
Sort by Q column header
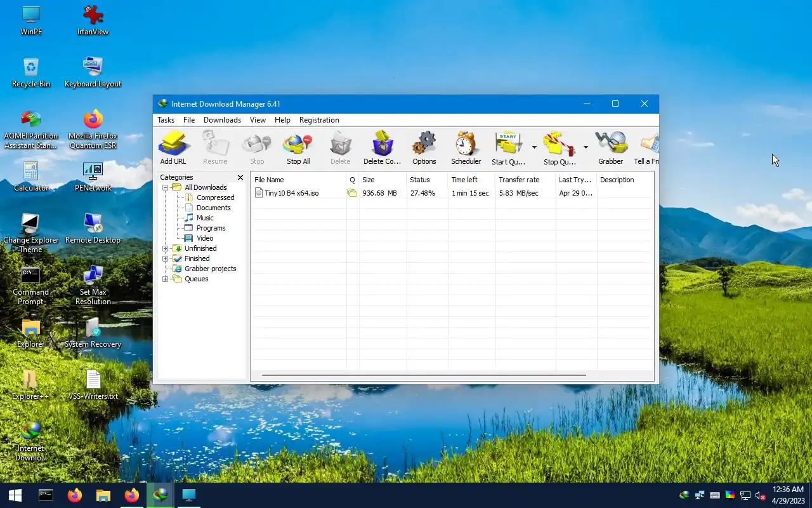pyautogui.click(x=352, y=180)
